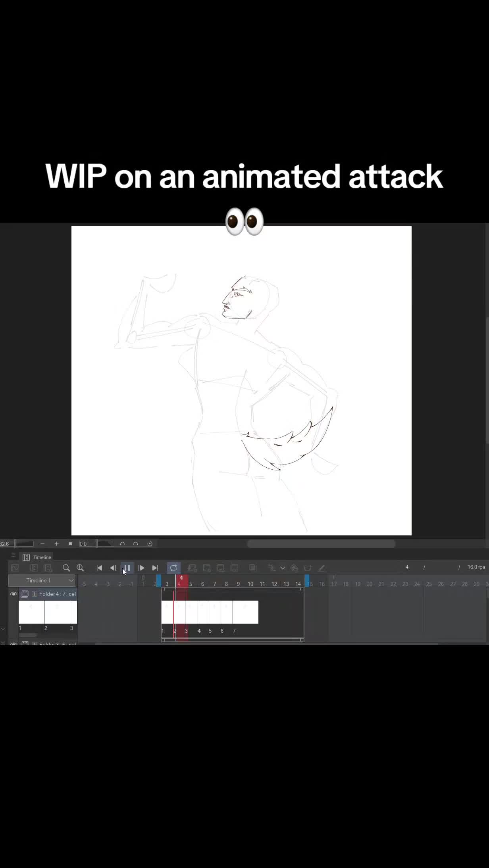Image resolution: width=489 pixels, height=868 pixels.
Task: Toggle loop playback
Action: [x=173, y=568]
